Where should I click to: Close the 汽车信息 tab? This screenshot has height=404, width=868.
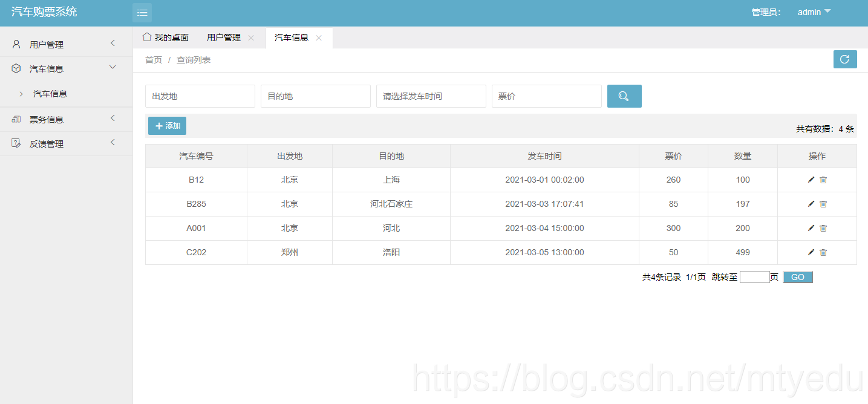click(319, 37)
